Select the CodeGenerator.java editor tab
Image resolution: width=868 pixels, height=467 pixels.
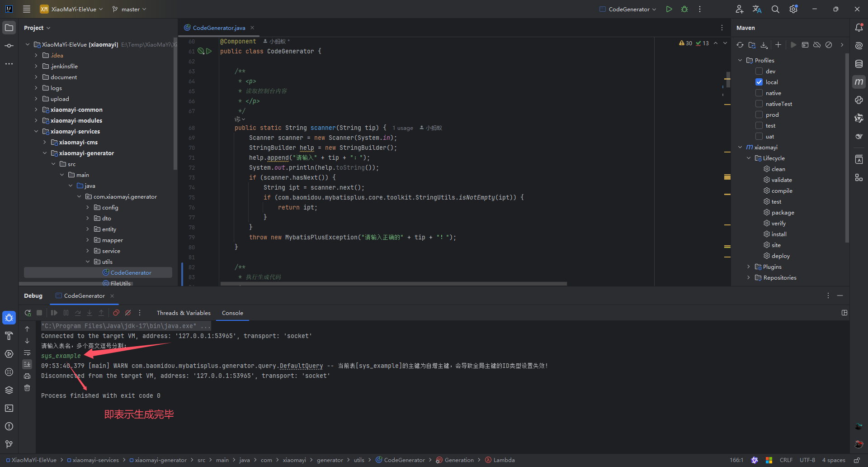pos(219,28)
